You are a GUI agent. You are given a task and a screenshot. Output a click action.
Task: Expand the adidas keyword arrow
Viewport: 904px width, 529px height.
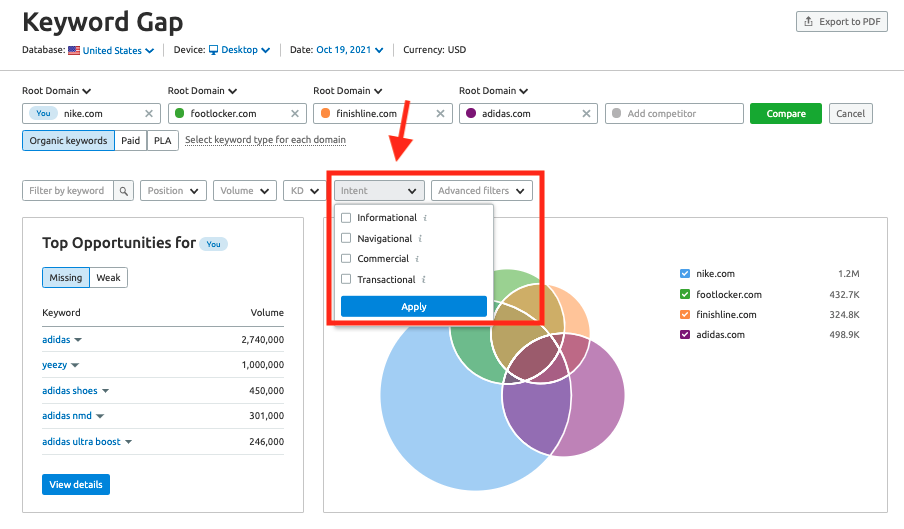coord(78,340)
